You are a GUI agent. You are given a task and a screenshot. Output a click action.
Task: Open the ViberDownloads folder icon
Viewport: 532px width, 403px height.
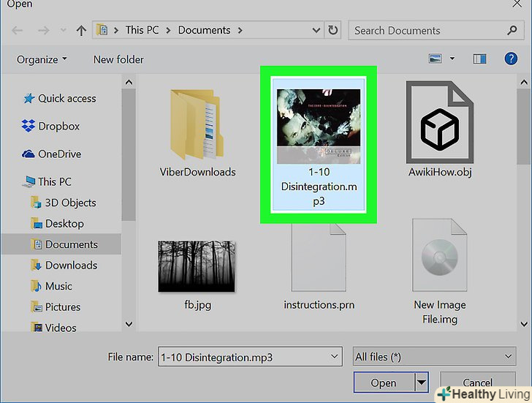(197, 124)
